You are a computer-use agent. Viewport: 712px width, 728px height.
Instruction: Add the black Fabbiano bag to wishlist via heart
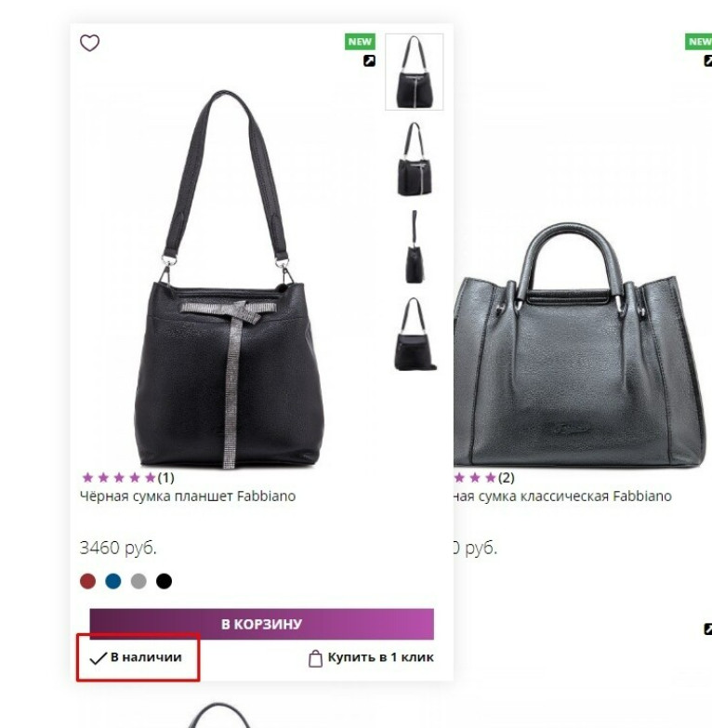point(89,43)
